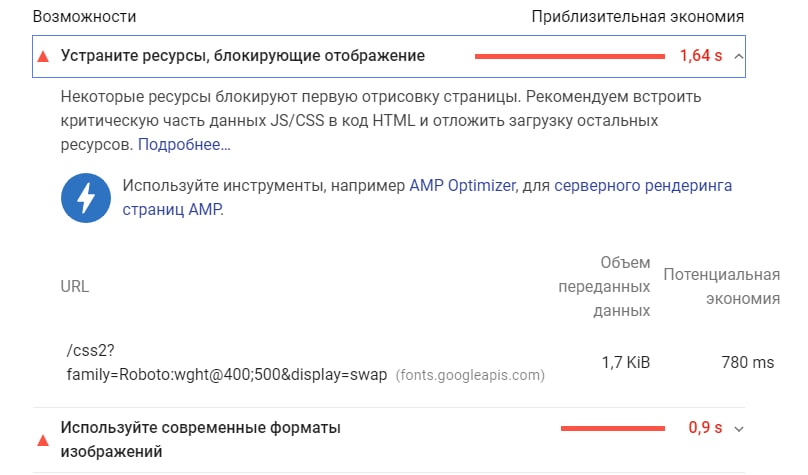The width and height of the screenshot is (808, 475).
Task: Click the 1,7 KiB transfer size value
Action: 626,362
